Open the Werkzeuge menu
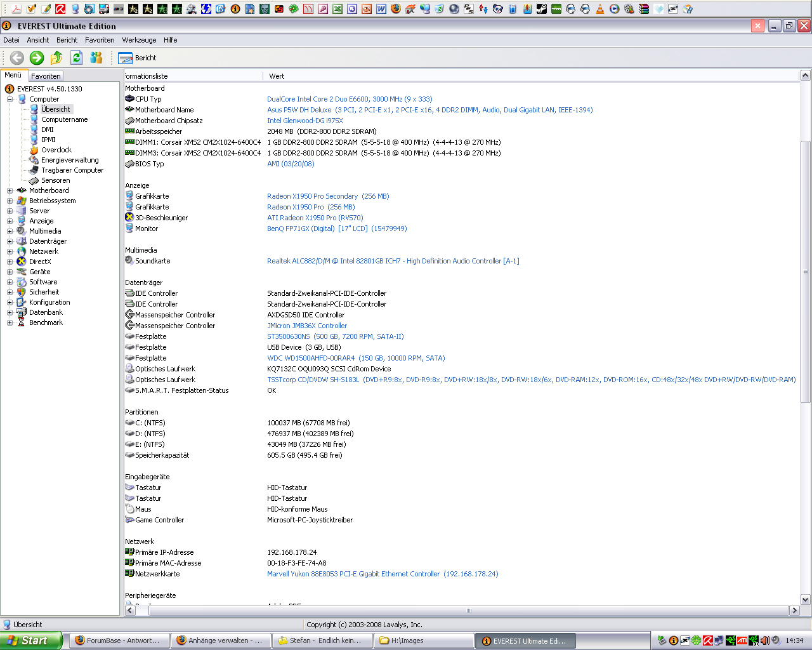Screen dimensions: 812x650 point(139,40)
